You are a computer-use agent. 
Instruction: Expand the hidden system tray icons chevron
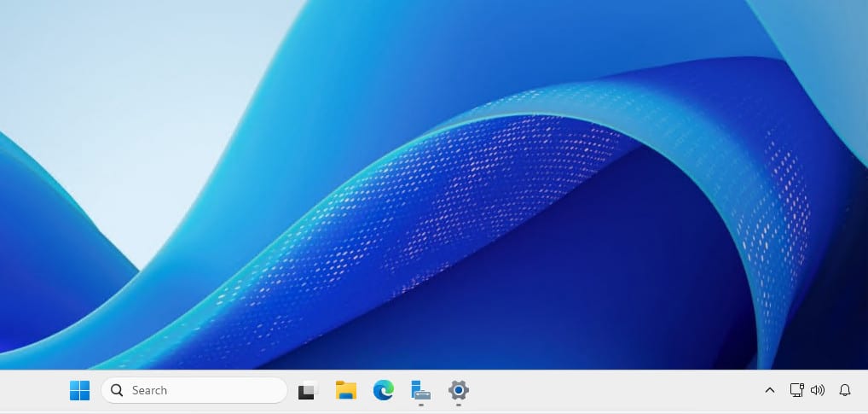(769, 391)
